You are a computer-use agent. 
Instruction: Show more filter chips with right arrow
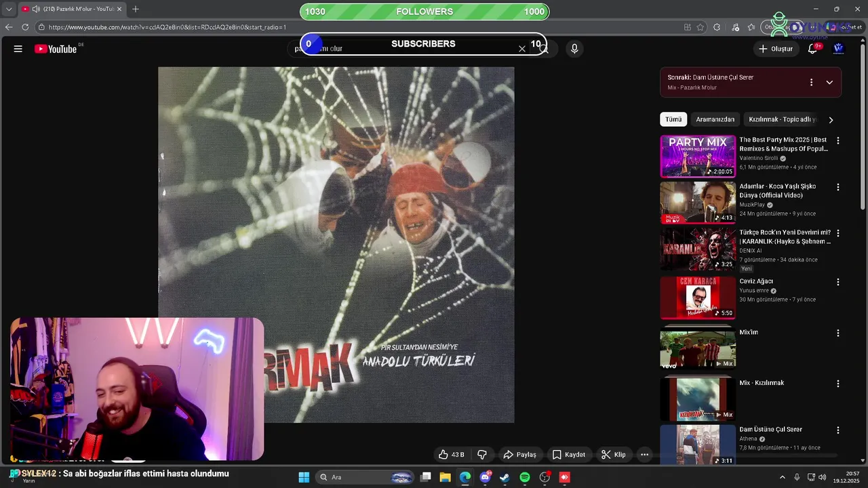(831, 120)
